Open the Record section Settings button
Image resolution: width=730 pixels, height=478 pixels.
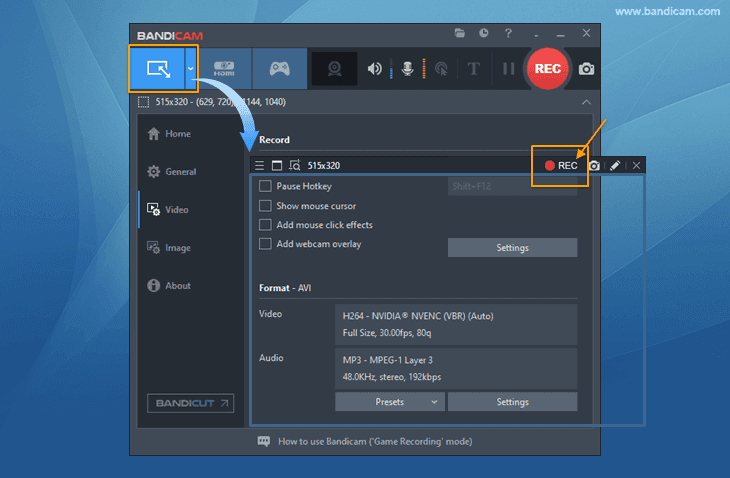[512, 248]
